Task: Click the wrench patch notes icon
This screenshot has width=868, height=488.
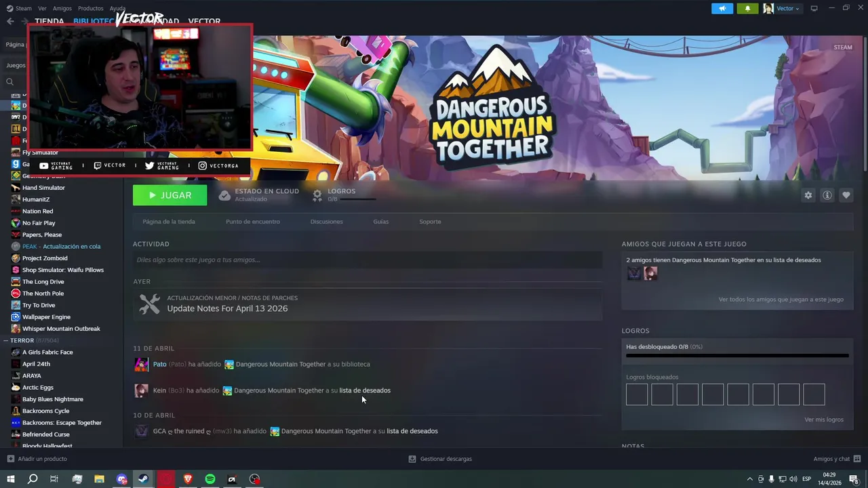Action: pos(149,304)
